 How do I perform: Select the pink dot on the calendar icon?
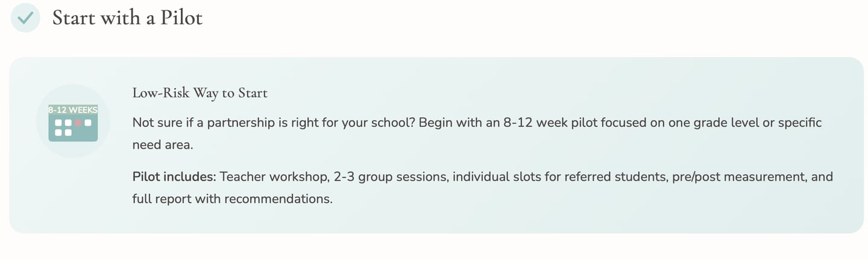pos(78,123)
